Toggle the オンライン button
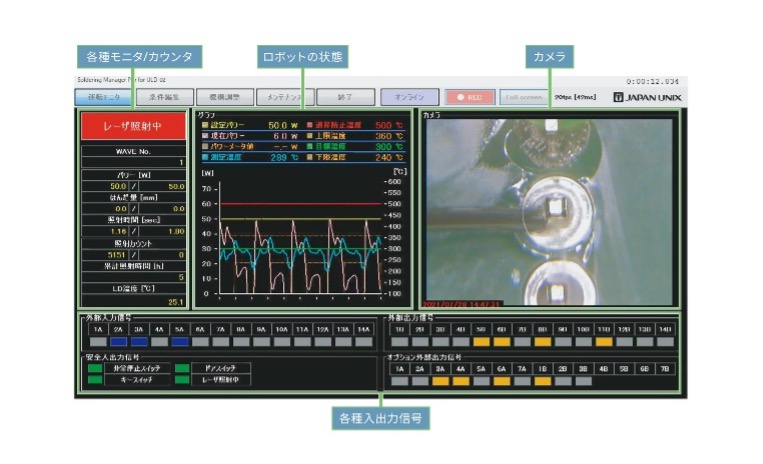Viewport: 763px width, 464px height. pyautogui.click(x=409, y=97)
